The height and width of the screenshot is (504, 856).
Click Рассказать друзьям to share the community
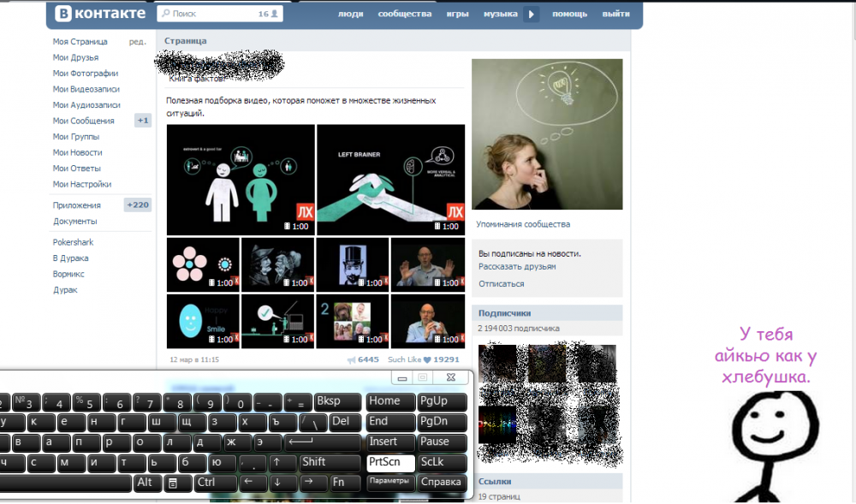tap(518, 267)
